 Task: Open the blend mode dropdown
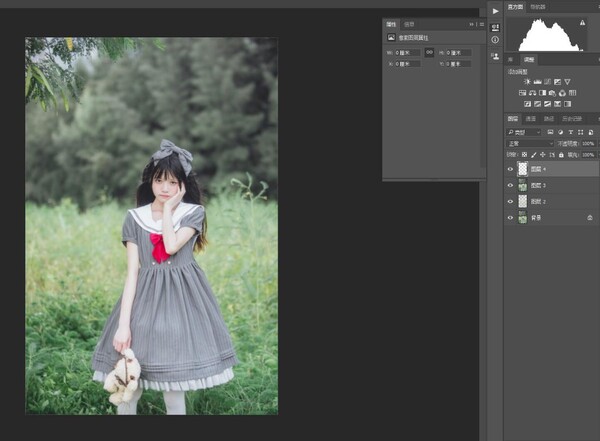(x=530, y=143)
